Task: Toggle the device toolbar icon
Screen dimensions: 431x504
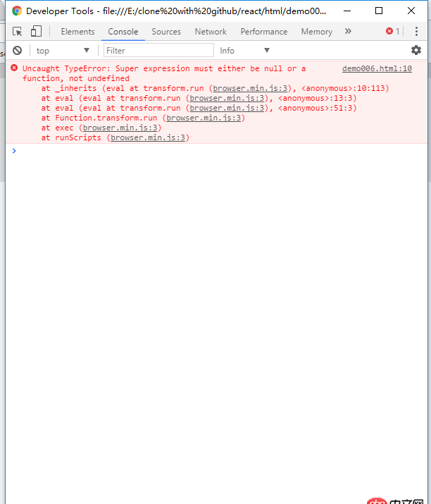Action: pos(36,32)
